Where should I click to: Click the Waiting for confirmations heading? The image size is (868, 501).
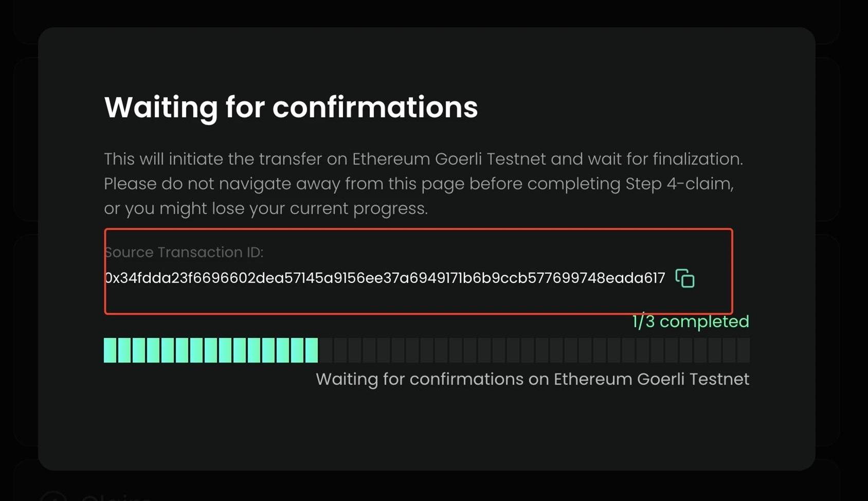tap(291, 107)
